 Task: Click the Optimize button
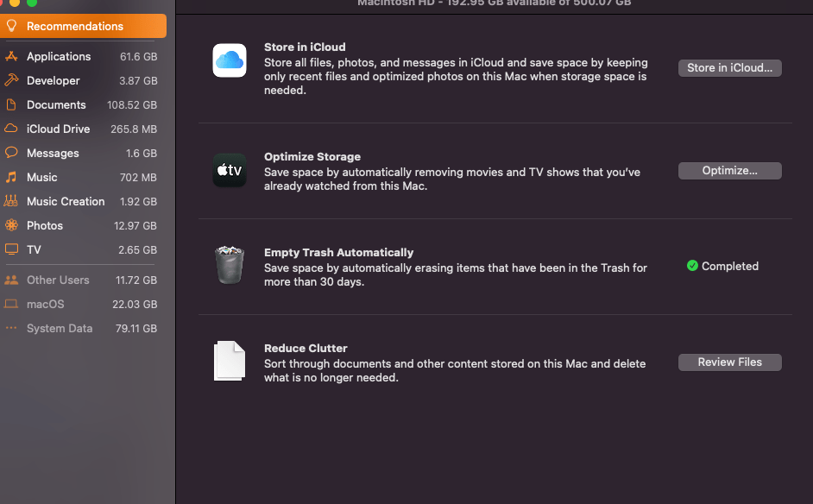(x=729, y=170)
